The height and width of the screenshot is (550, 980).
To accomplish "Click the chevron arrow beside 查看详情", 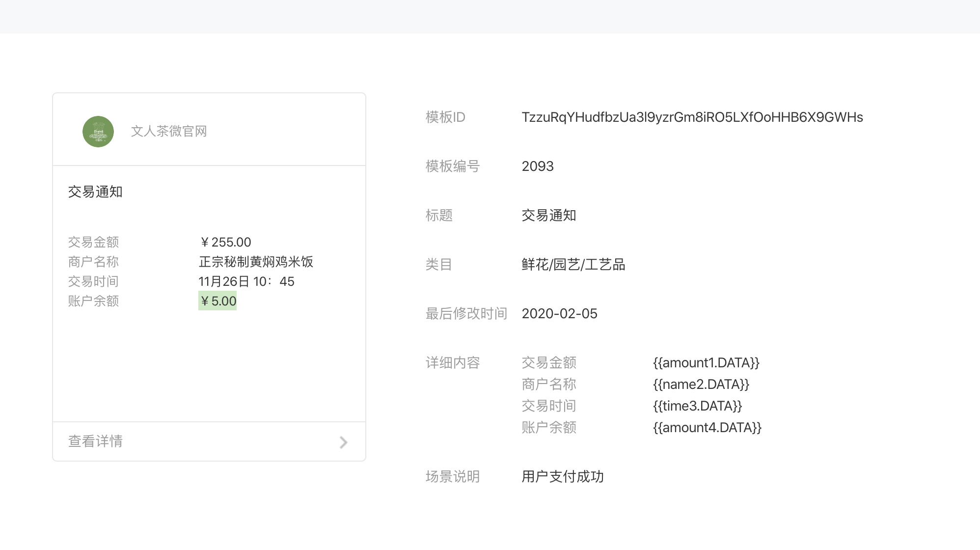I will tap(343, 442).
